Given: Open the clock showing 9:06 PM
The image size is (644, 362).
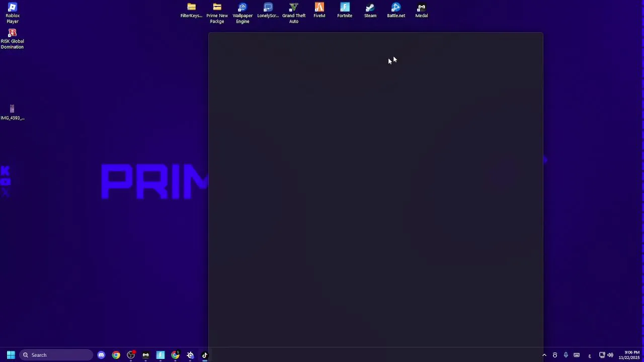Looking at the screenshot, I should 629,355.
